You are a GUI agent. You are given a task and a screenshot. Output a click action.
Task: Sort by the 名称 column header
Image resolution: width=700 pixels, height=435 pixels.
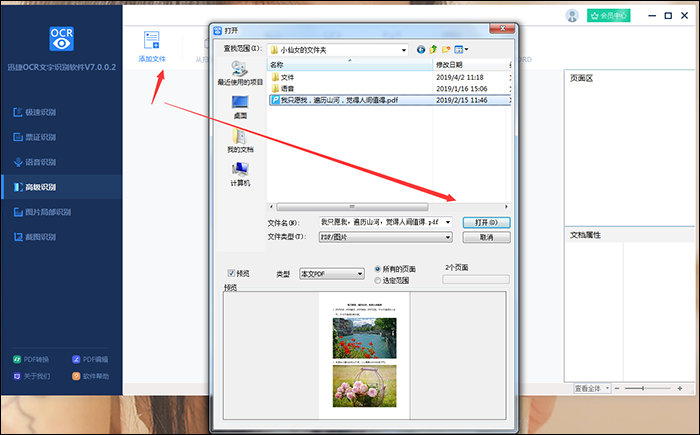coord(350,65)
